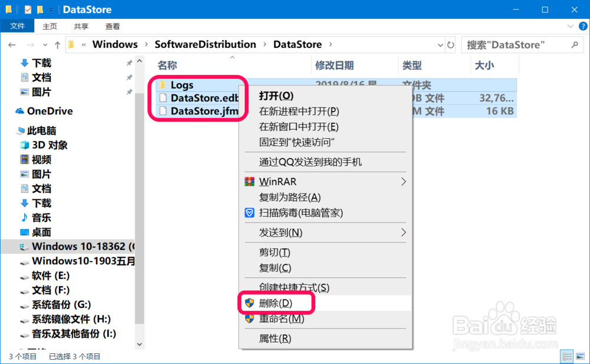Choose 创建快捷方式(S) menu entry
The image size is (590, 364).
pyautogui.click(x=326, y=287)
